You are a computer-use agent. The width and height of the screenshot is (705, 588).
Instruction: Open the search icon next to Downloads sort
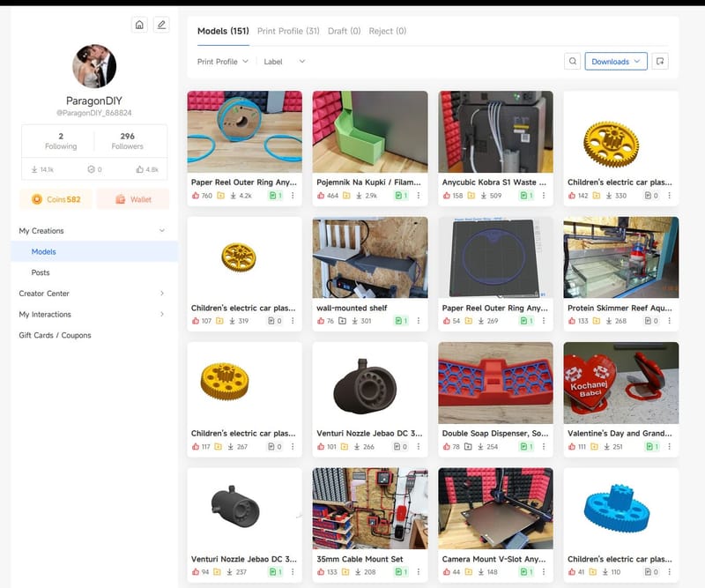[572, 61]
